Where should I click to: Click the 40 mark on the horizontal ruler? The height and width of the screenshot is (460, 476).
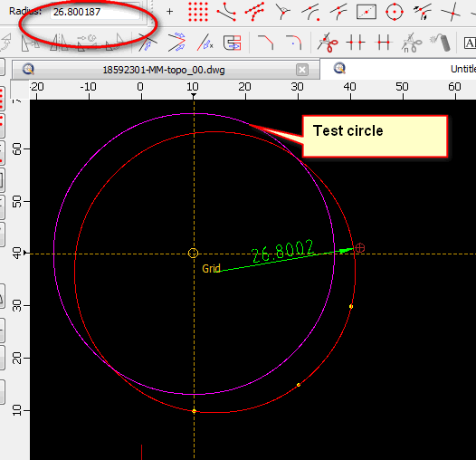tap(350, 87)
